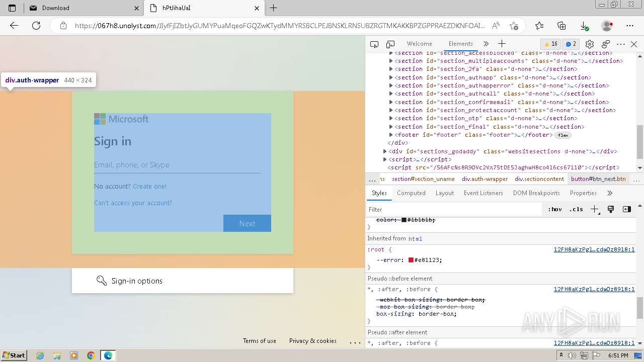Expand the section_multipleaccounts node
The width and height of the screenshot is (644, 362).
tap(391, 61)
